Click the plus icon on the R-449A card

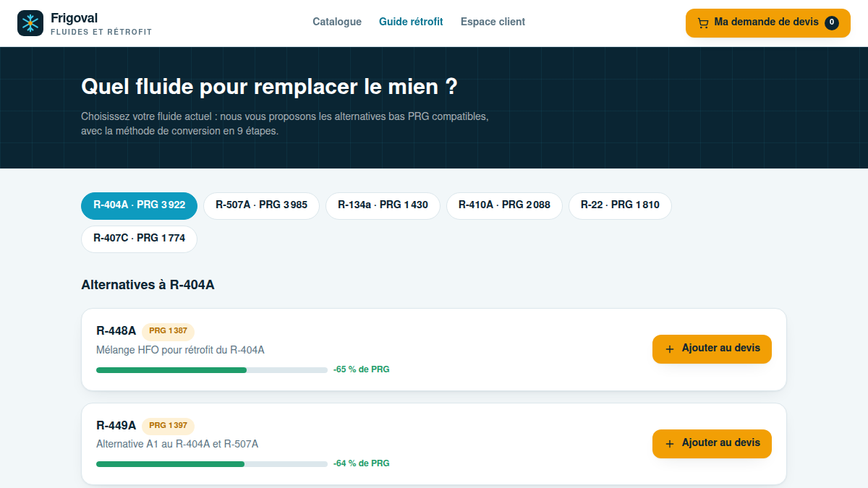coord(670,444)
